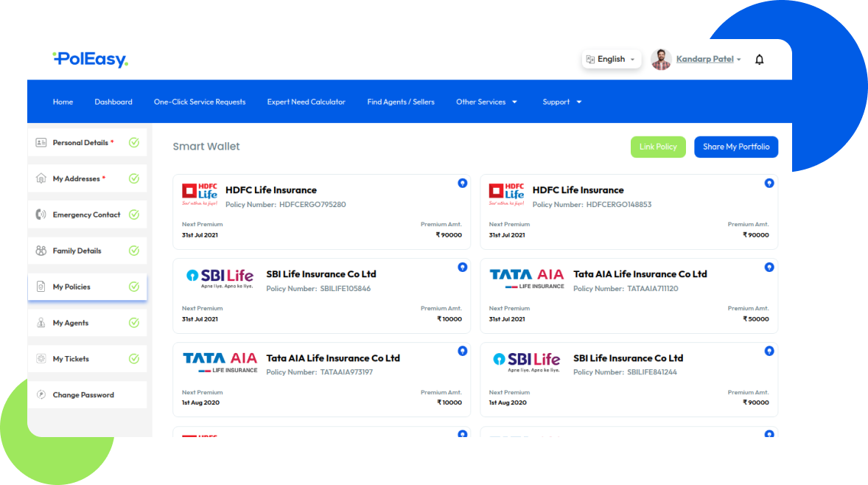Screen dimensions: 868x485
Task: Click the My Tickets icon
Action: click(x=41, y=358)
